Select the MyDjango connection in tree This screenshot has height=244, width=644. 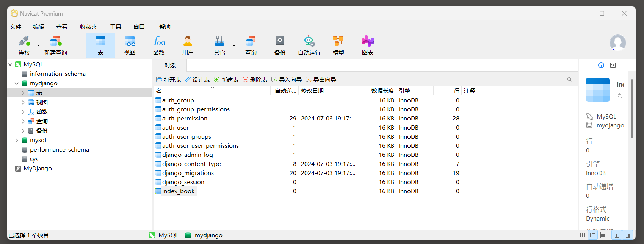pos(38,169)
